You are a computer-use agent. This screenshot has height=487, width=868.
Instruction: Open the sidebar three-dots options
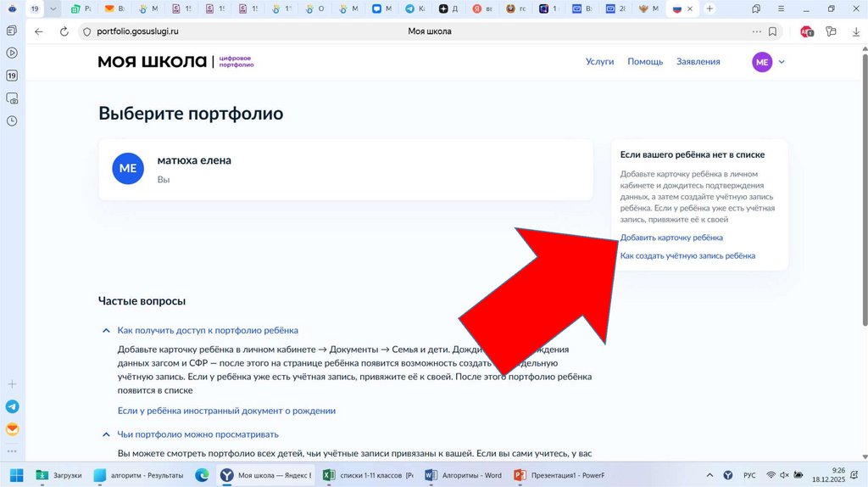12,451
